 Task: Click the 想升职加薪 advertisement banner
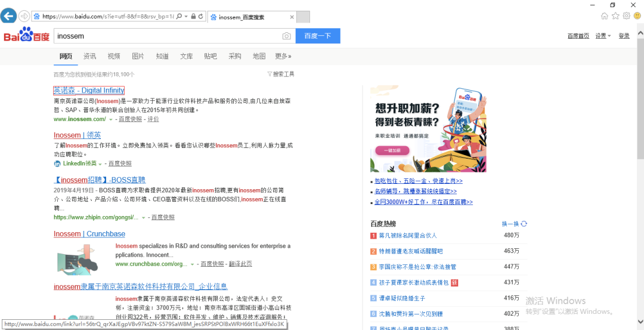click(428, 129)
